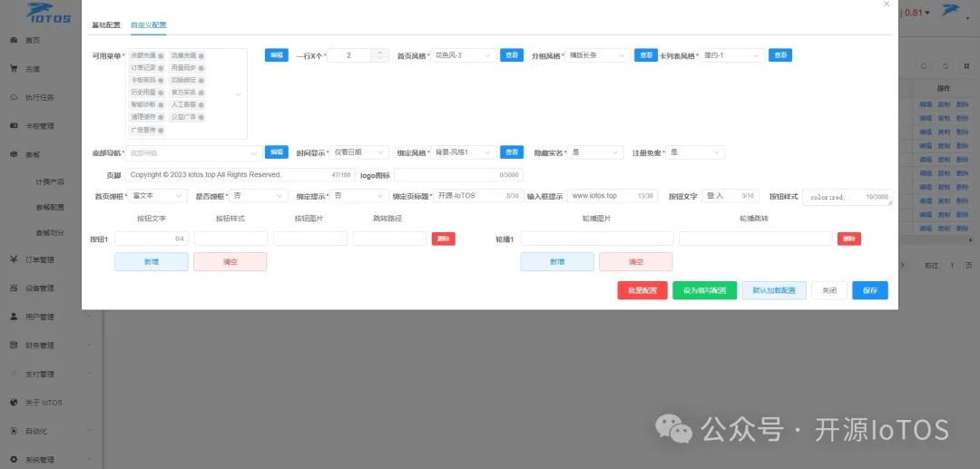Click the globe icon beside 关于 IoTOS
This screenshot has width=980, height=469.
point(14,402)
